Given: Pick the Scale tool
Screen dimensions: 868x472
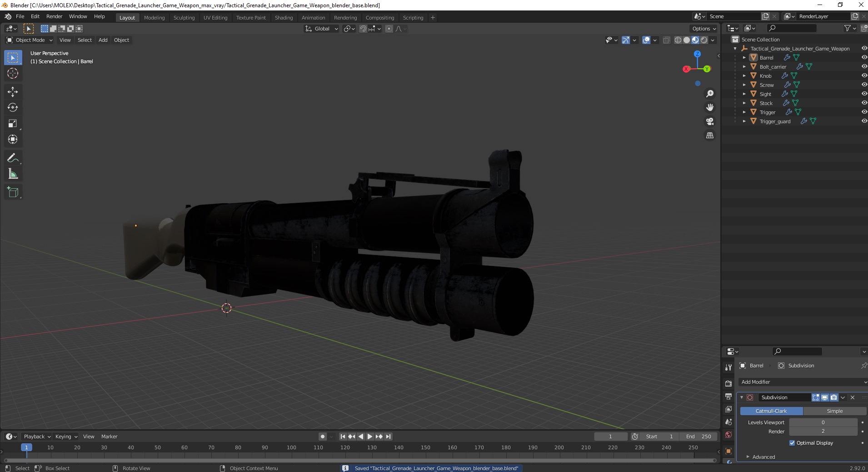Looking at the screenshot, I should (13, 124).
